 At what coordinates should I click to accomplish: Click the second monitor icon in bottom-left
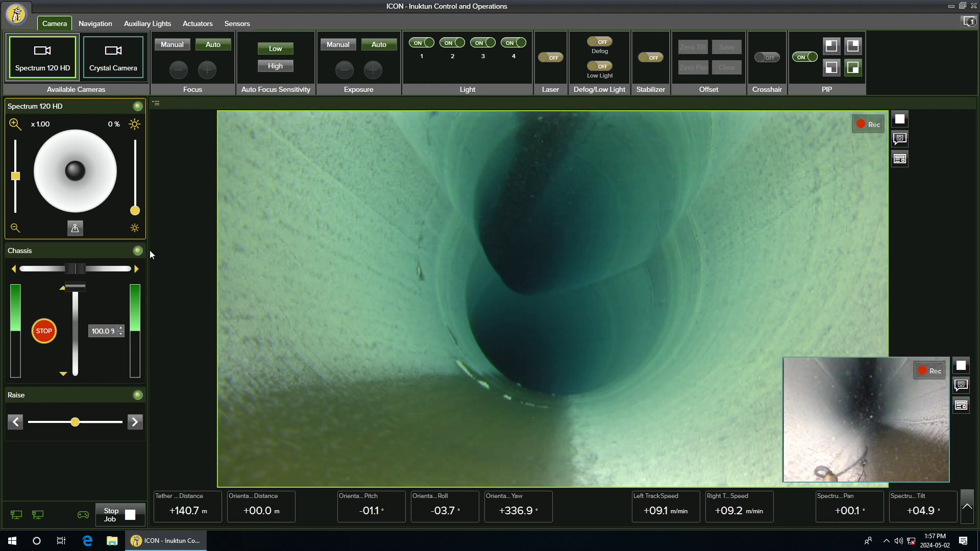38,515
